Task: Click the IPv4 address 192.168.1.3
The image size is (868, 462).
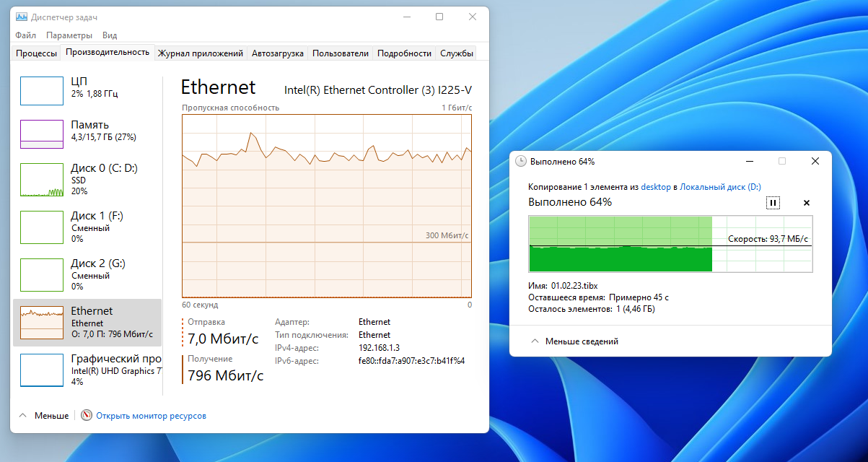Action: (379, 348)
